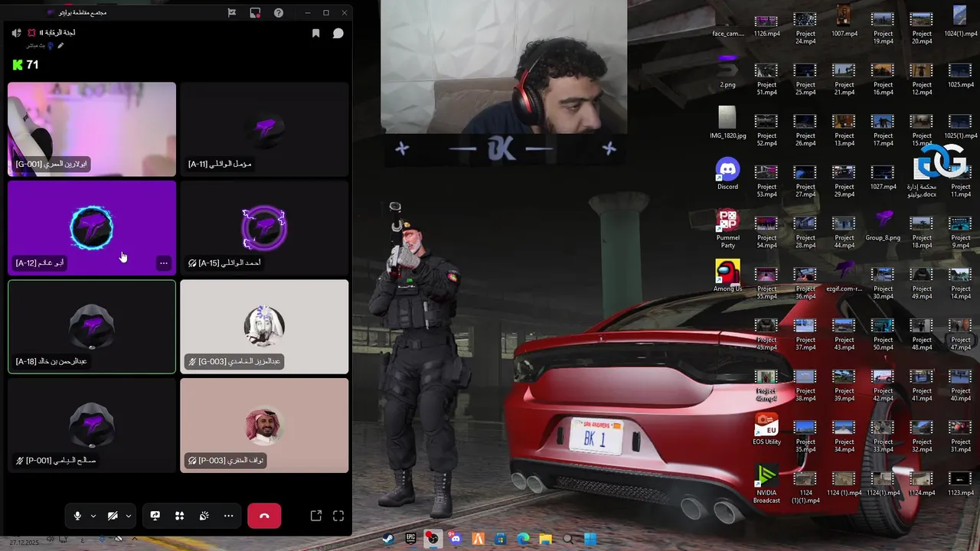Open camera options dropdown arrow

(128, 517)
